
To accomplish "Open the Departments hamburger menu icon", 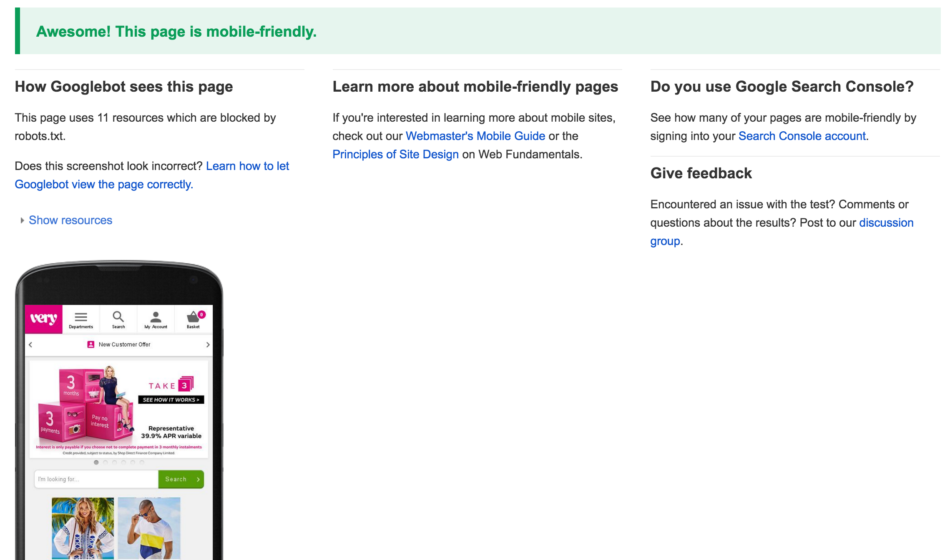I will 81,317.
